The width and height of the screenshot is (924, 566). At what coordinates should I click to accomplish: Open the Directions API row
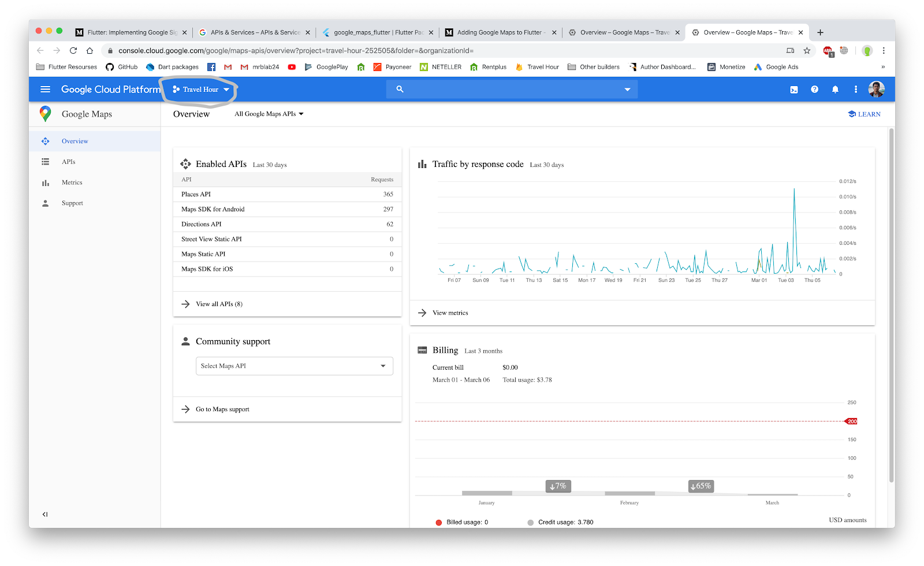click(287, 225)
